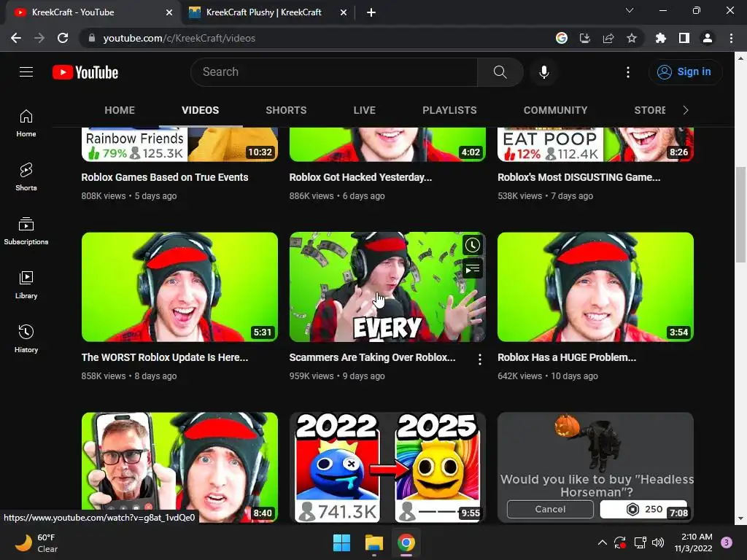Viewport: 747px width, 560px height.
Task: Search with your voice microphone icon
Action: tap(543, 72)
